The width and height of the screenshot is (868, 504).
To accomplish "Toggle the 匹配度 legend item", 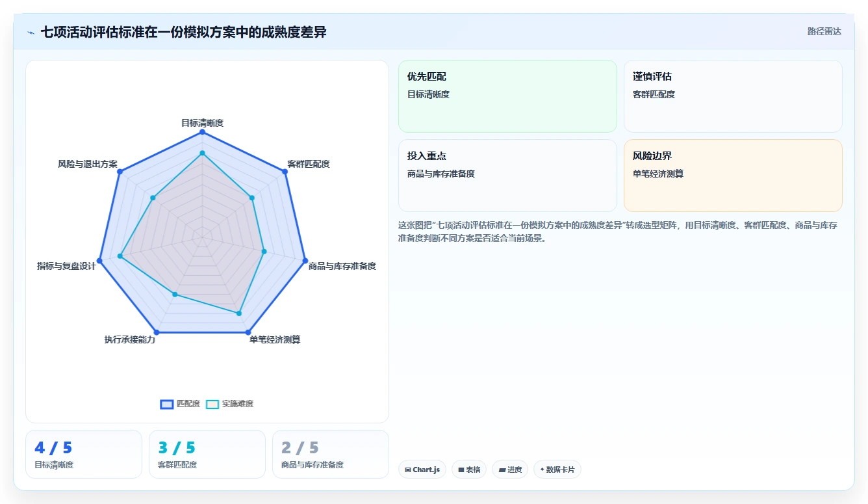I will pos(180,404).
